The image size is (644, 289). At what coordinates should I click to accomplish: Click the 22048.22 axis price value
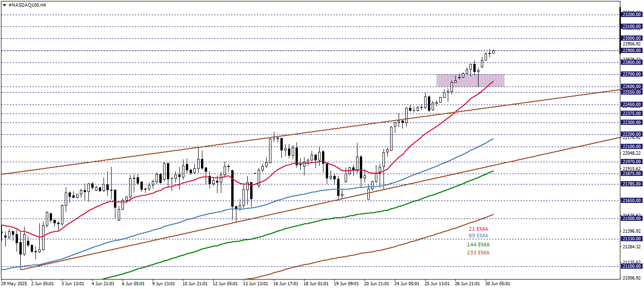pos(632,153)
